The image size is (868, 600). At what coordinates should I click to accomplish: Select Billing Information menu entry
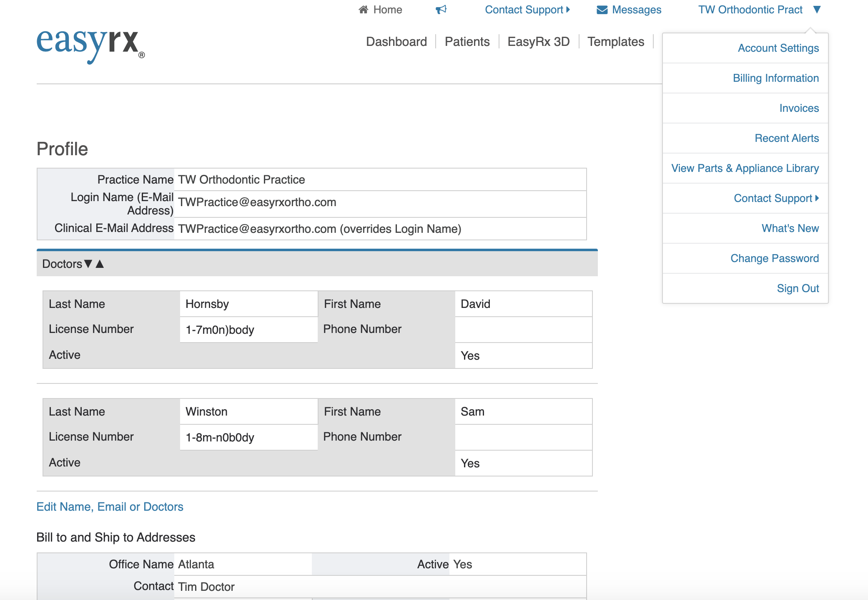(775, 78)
